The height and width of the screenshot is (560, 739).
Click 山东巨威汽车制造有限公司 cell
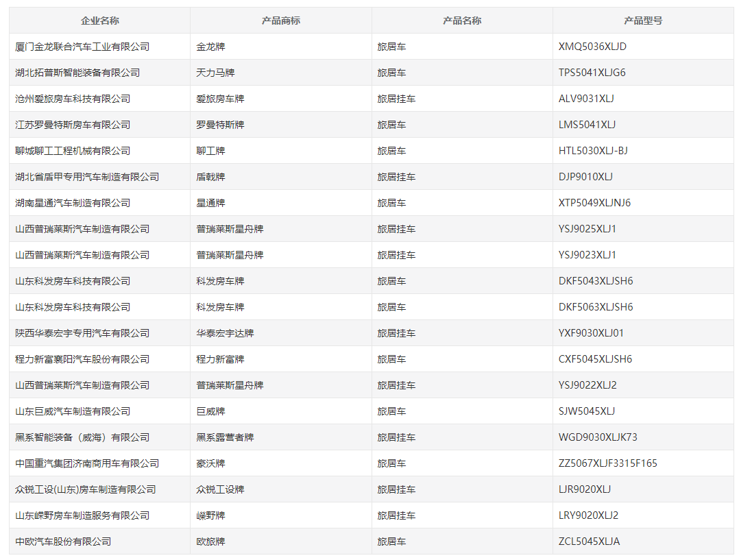[99, 411]
